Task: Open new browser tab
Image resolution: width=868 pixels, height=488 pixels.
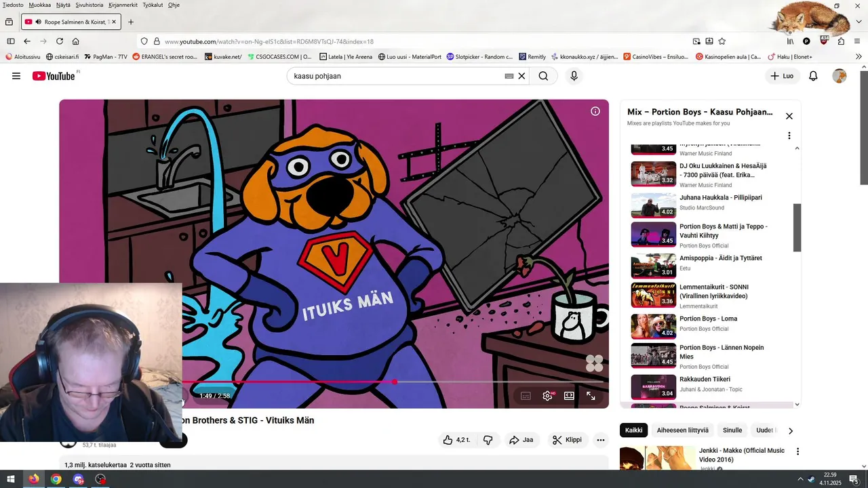Action: pyautogui.click(x=131, y=22)
